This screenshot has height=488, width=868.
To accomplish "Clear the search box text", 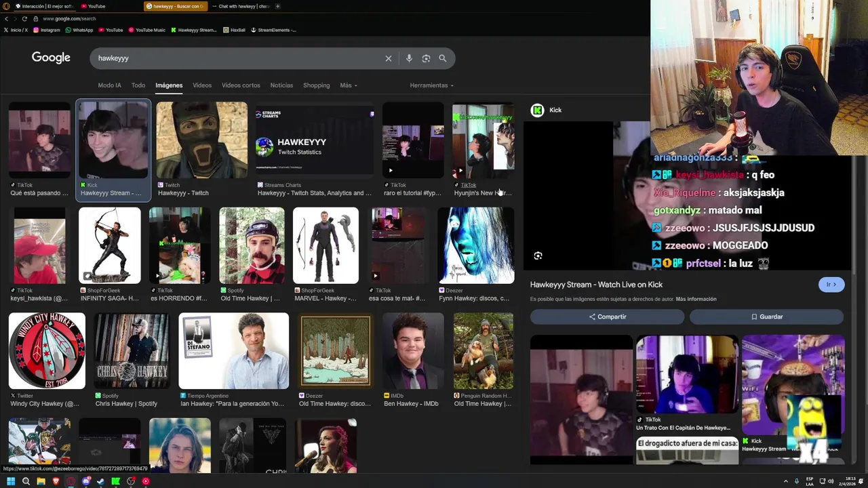I will tap(389, 58).
